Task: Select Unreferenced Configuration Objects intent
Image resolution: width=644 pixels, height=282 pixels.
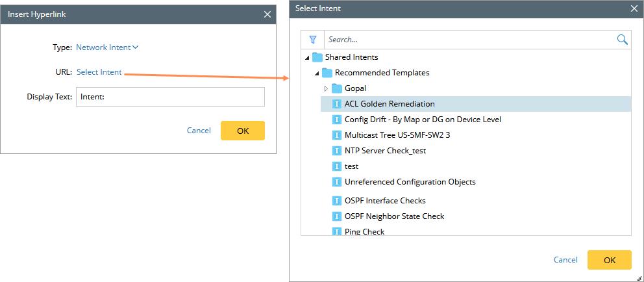Action: [x=410, y=182]
